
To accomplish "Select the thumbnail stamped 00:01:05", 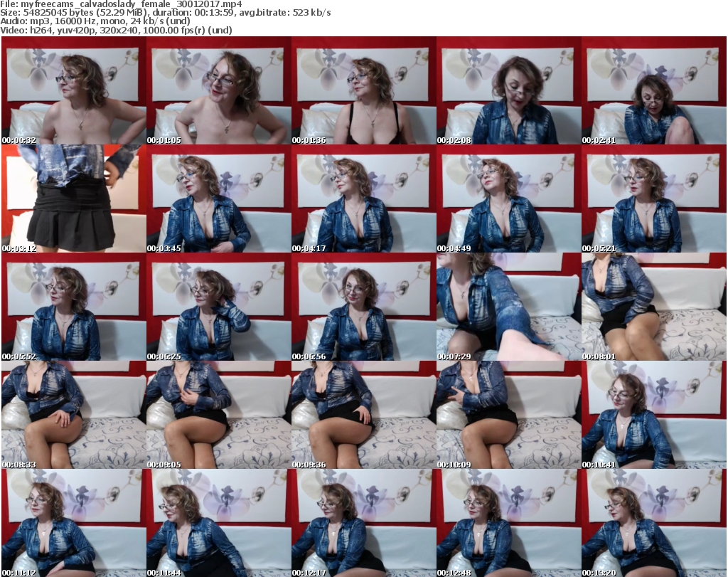I will tap(219, 90).
